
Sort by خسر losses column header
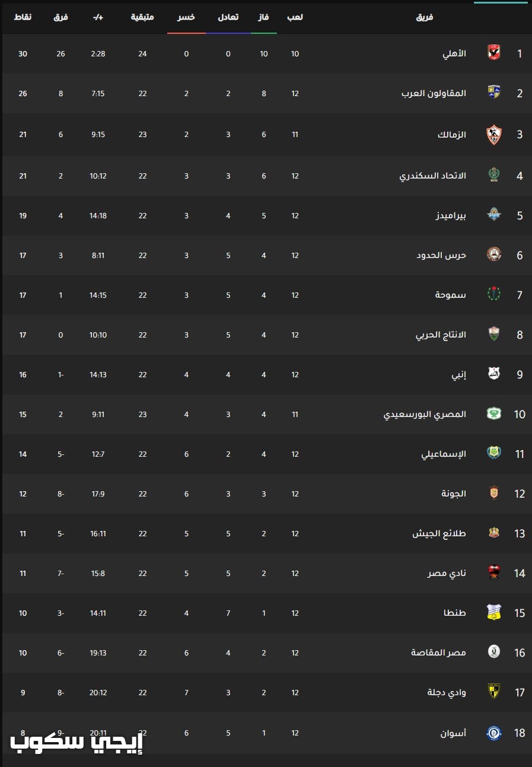186,18
